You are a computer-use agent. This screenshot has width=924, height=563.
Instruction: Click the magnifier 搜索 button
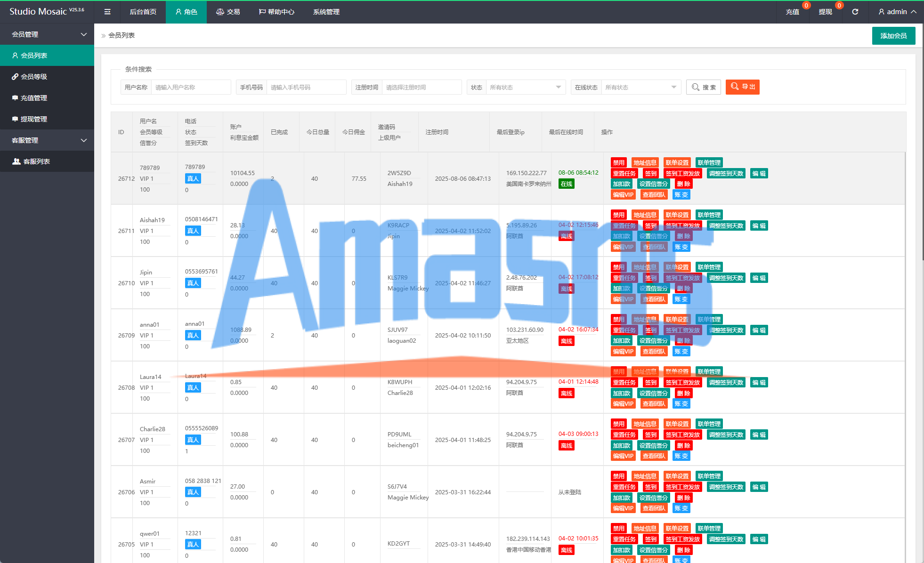pyautogui.click(x=704, y=87)
